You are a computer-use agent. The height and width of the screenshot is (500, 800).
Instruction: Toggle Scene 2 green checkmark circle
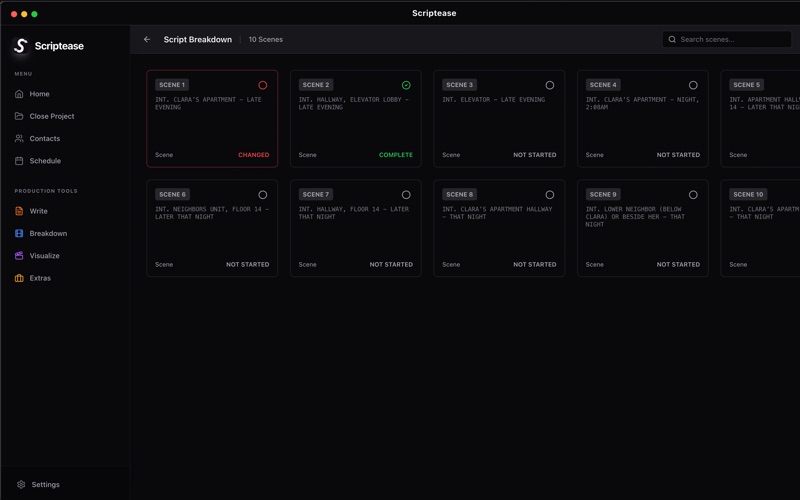[406, 85]
